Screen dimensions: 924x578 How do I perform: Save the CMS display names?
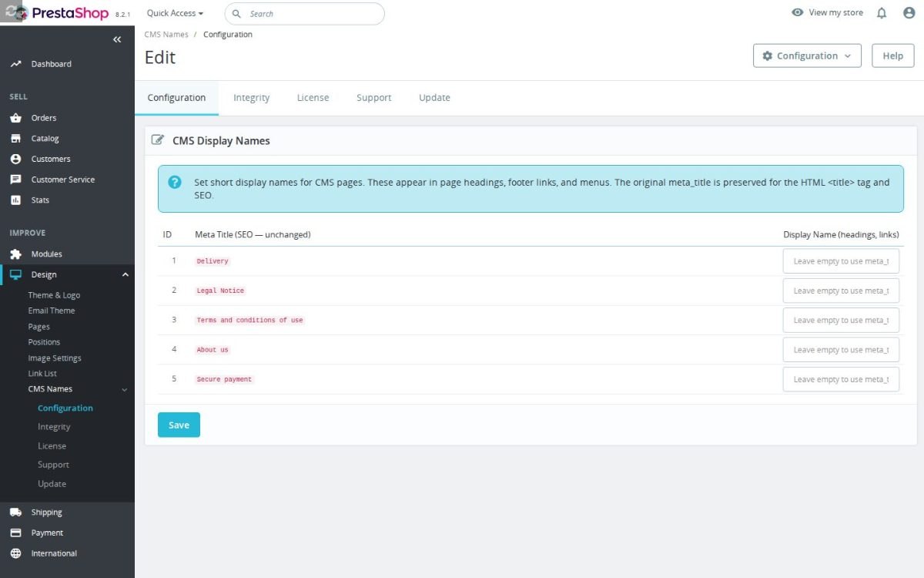(x=179, y=425)
